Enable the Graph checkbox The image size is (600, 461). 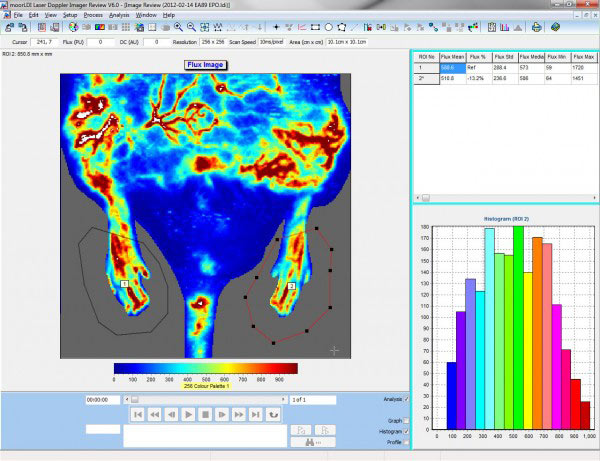pos(408,421)
